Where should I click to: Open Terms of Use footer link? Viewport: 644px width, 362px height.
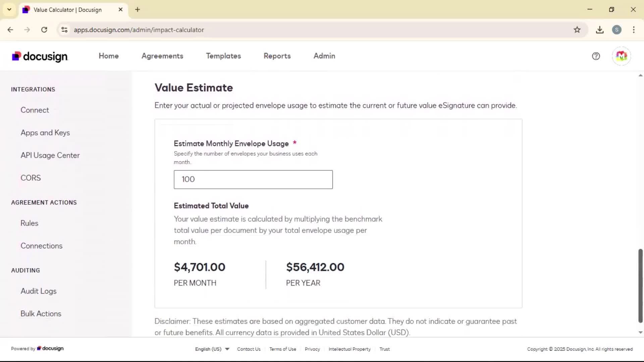tap(283, 349)
